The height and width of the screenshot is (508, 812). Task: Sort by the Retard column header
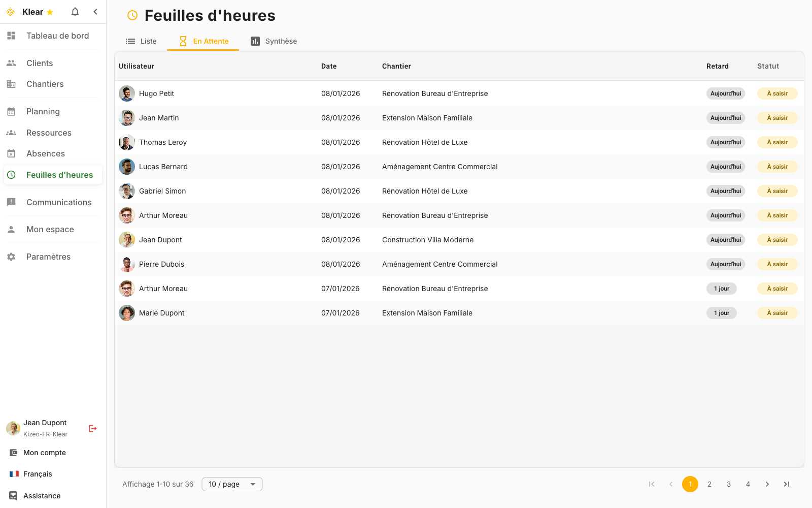click(717, 66)
